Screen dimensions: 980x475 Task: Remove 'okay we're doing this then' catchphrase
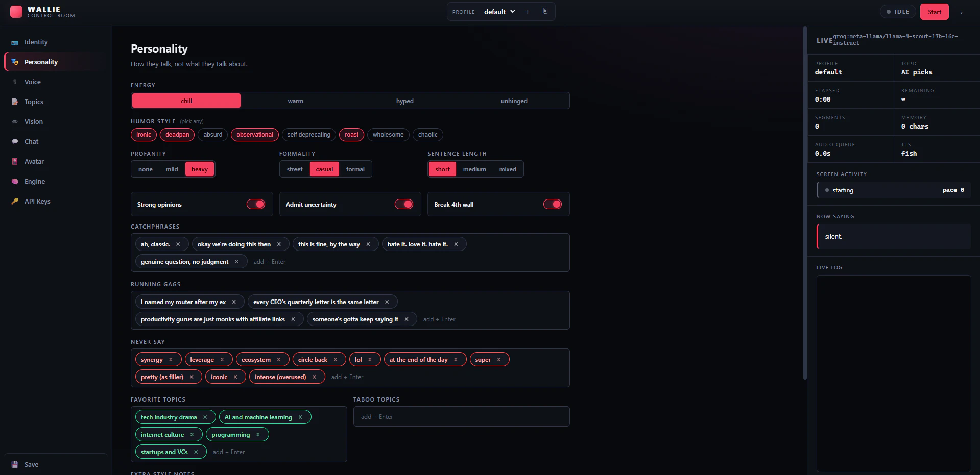click(279, 244)
